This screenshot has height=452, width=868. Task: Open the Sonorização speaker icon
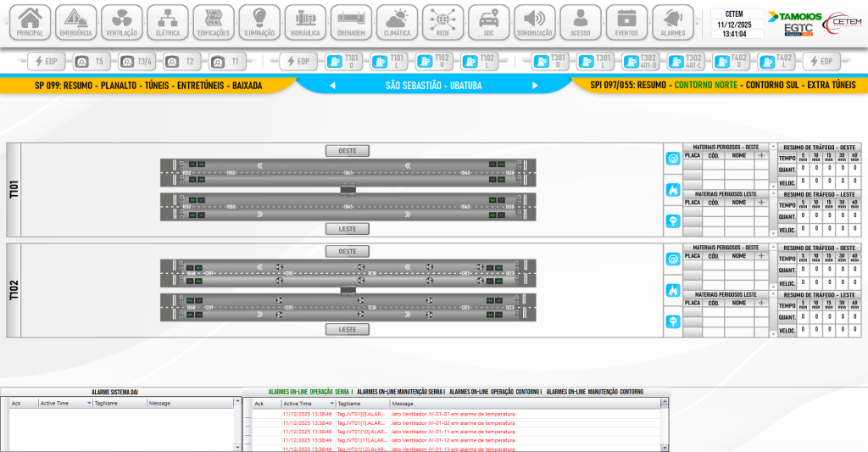tap(534, 21)
